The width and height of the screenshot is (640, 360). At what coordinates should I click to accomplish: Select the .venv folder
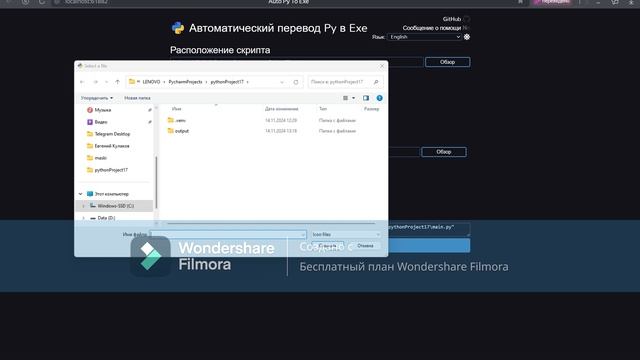pyautogui.click(x=180, y=120)
